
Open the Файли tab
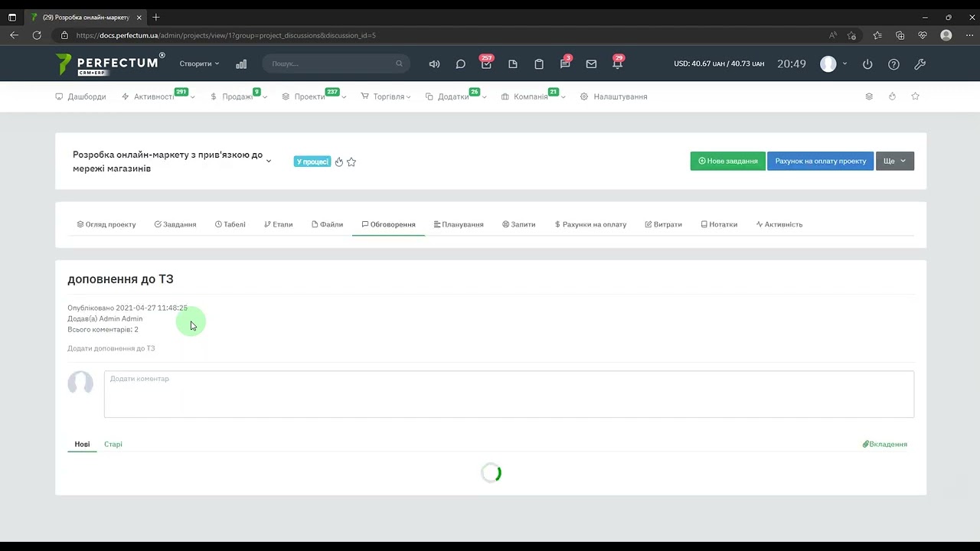[328, 224]
